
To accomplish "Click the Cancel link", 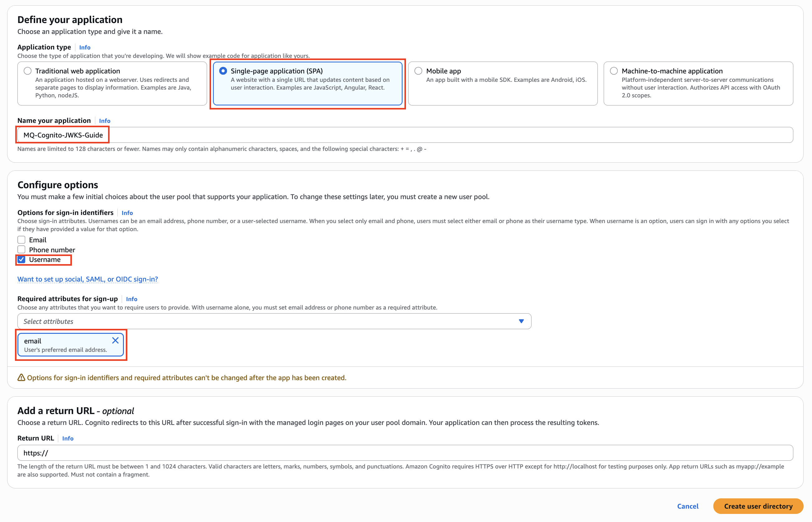I will pyautogui.click(x=687, y=506).
